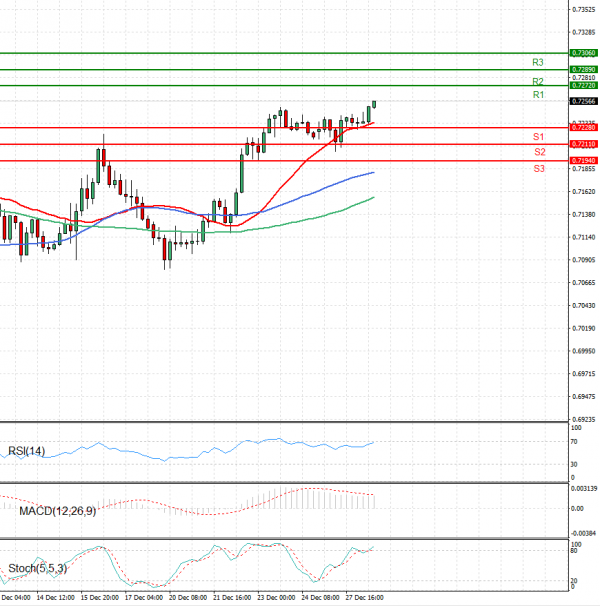Select the current price tag 0.72566
Screen dimensions: 600x606
click(583, 101)
